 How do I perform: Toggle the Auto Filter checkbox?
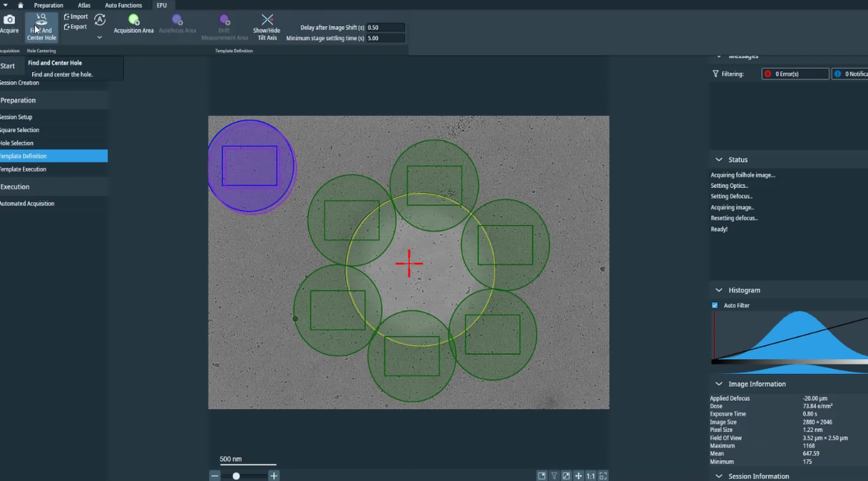click(x=715, y=306)
